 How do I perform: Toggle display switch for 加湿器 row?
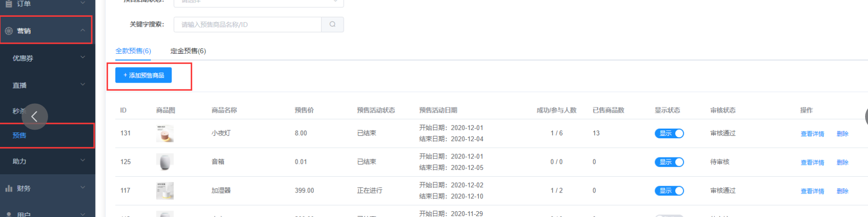[x=669, y=191]
